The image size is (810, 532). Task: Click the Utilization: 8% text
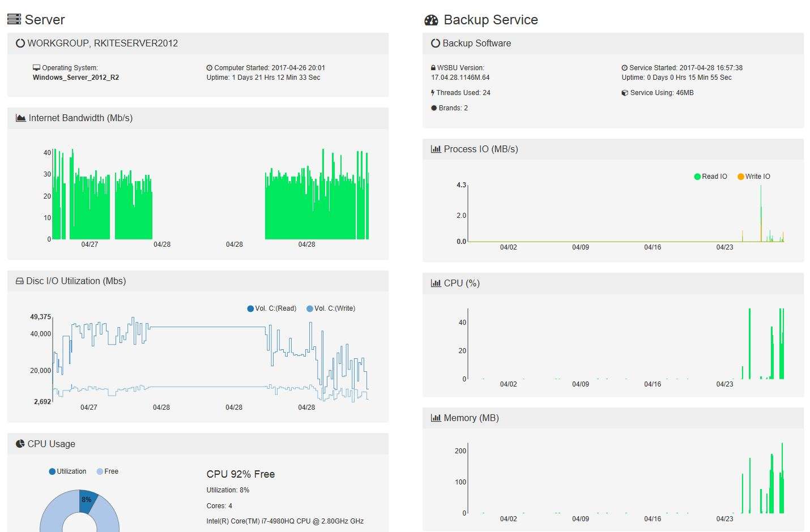click(228, 490)
